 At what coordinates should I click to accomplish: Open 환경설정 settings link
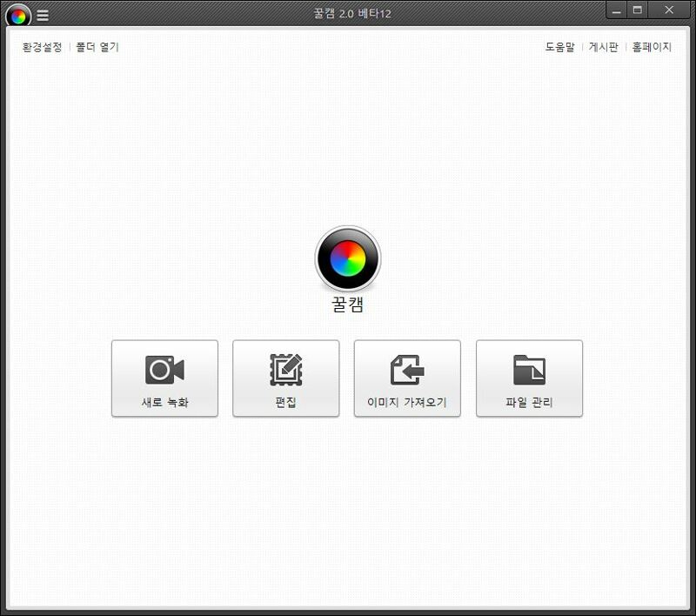click(42, 47)
